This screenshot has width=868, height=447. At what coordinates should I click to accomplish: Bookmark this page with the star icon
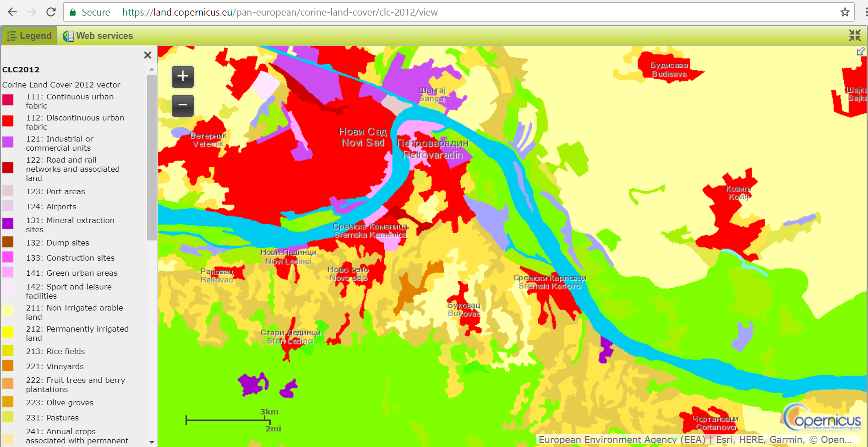click(845, 12)
